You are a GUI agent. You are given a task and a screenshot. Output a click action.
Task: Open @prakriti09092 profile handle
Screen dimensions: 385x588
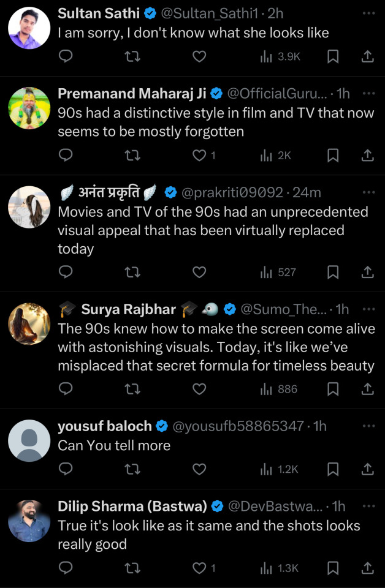coord(232,193)
